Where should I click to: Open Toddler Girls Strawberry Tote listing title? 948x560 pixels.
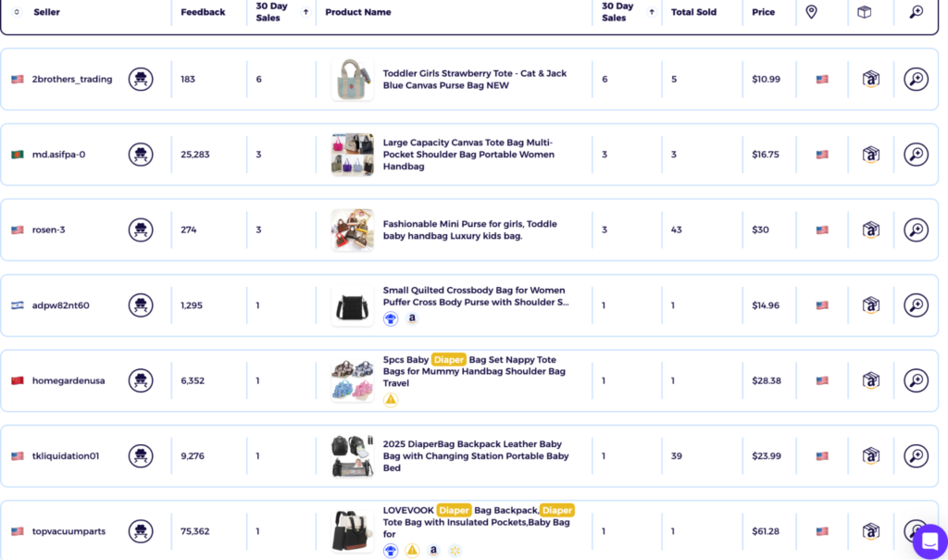tap(475, 80)
